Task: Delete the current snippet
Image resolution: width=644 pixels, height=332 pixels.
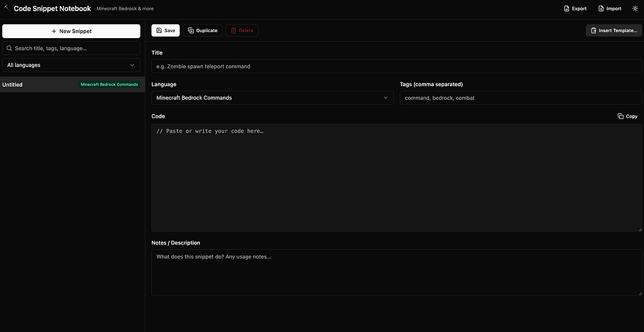Action: 242,30
